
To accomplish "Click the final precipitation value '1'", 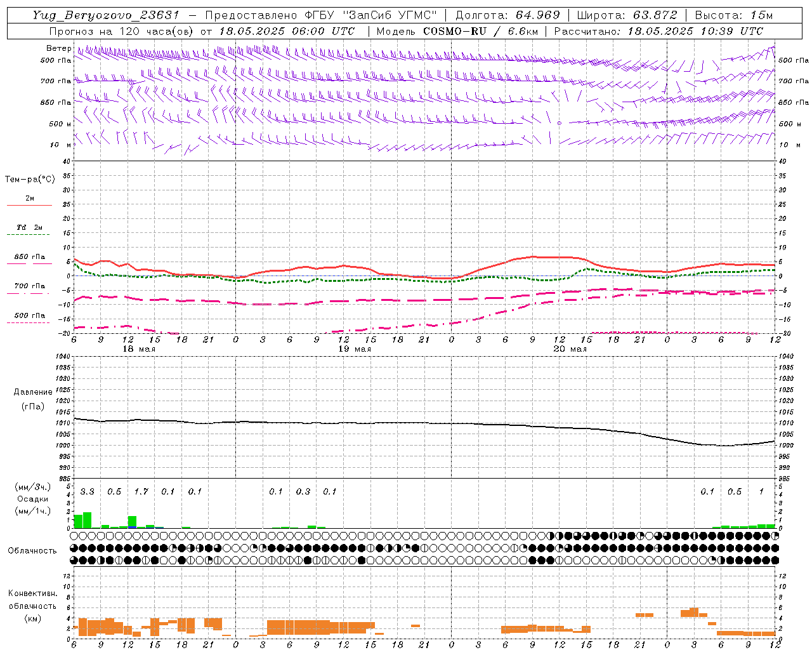I will (x=761, y=491).
